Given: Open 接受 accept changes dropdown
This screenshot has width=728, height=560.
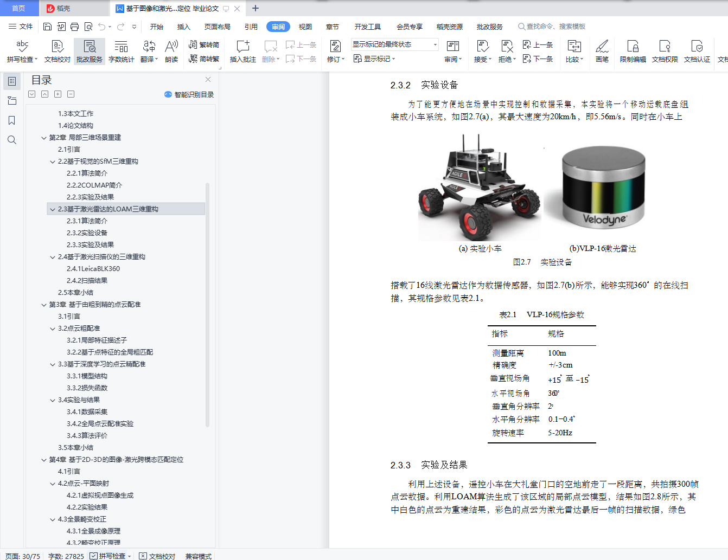Looking at the screenshot, I should (x=483, y=52).
